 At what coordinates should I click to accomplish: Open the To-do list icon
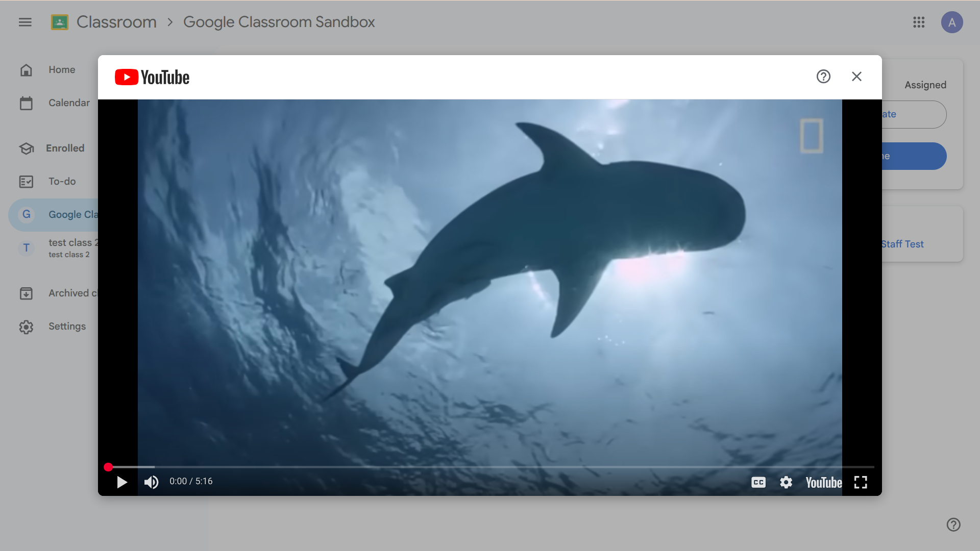coord(27,182)
